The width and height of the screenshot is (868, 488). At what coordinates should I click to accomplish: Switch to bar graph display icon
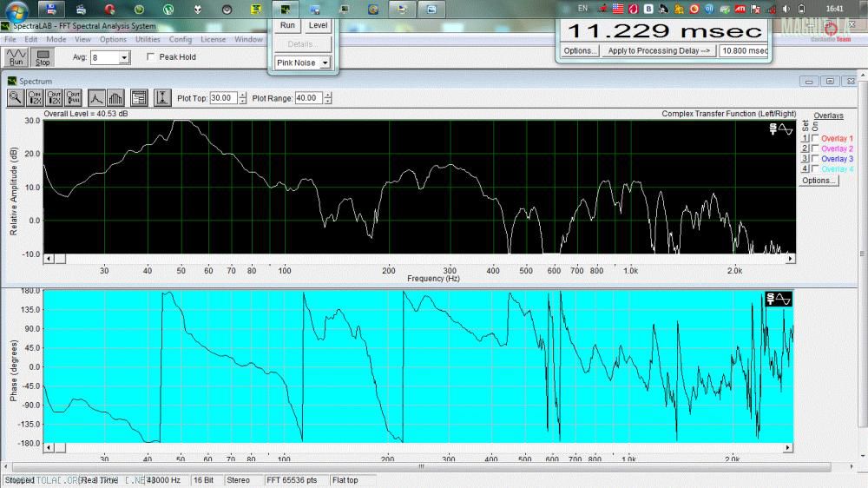coord(115,98)
